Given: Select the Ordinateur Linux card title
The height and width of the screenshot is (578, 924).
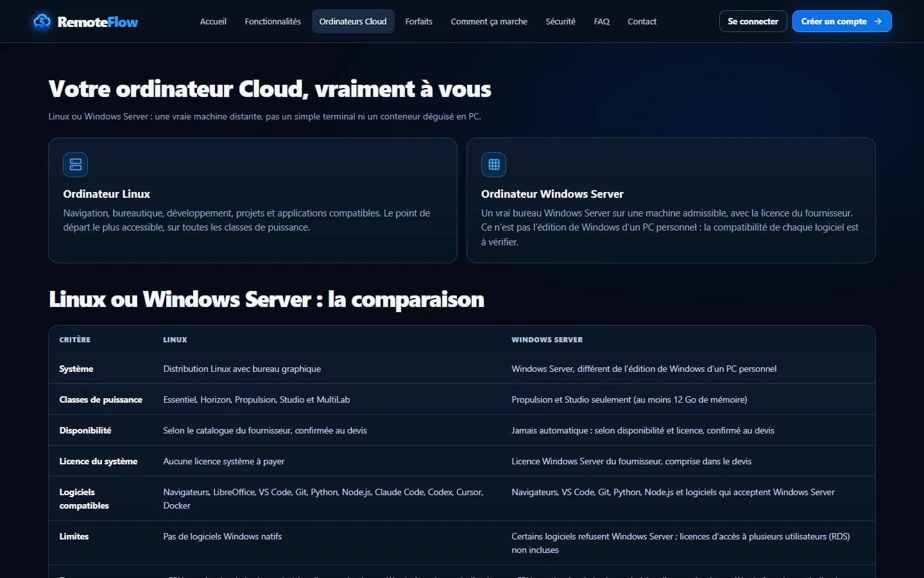Looking at the screenshot, I should [x=107, y=194].
